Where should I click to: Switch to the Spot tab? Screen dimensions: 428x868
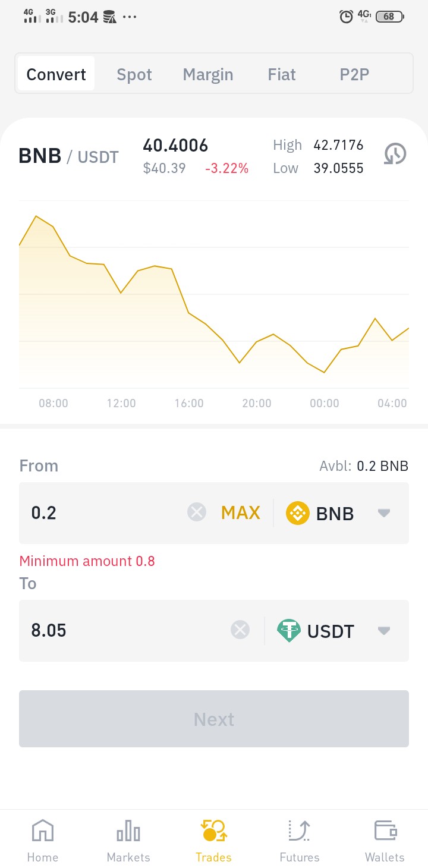click(134, 74)
